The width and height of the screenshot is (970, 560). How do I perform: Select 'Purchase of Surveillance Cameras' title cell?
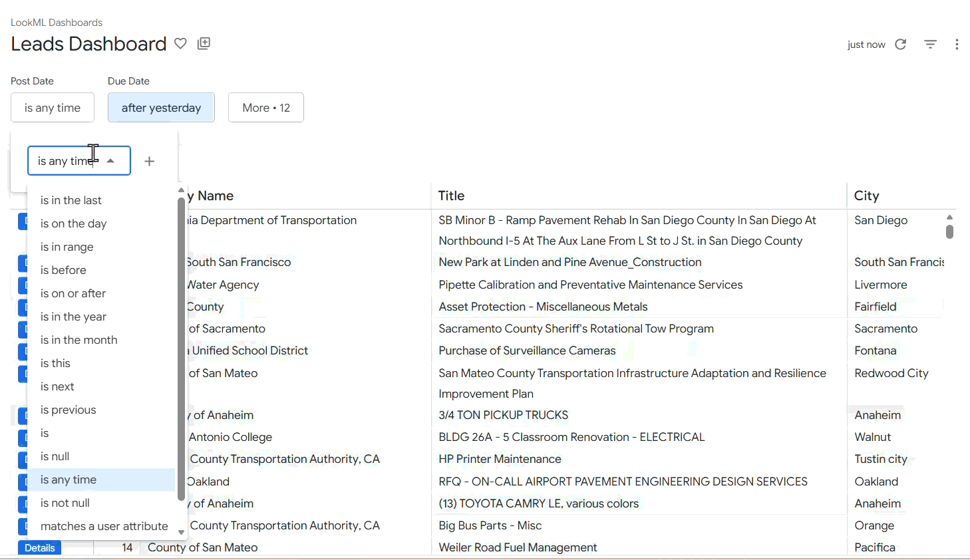[527, 350]
